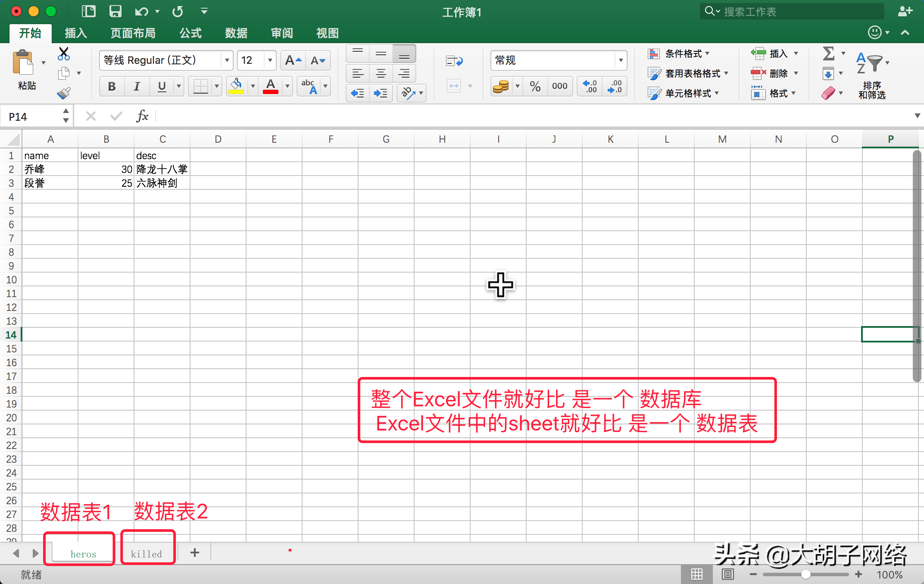This screenshot has height=584, width=924.
Task: Click Increase Decimal icon
Action: (590, 86)
